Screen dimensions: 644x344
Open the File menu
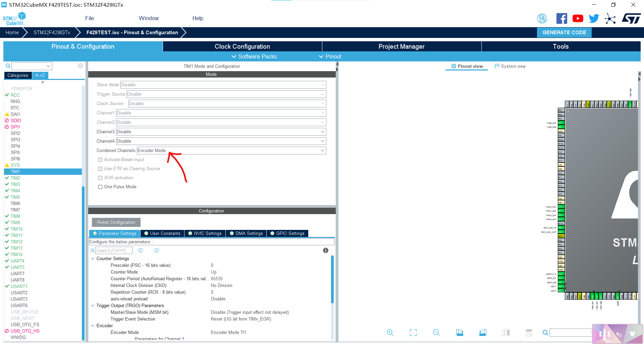(90, 18)
